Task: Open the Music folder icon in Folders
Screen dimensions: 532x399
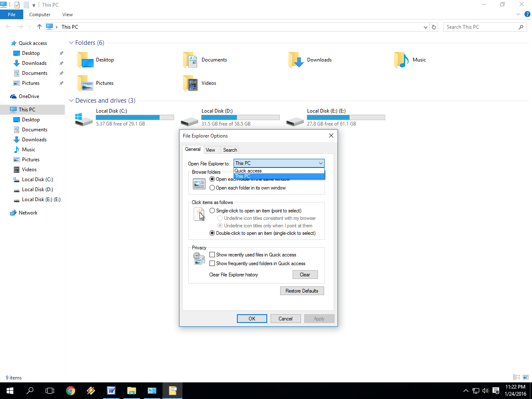Action: pos(401,60)
